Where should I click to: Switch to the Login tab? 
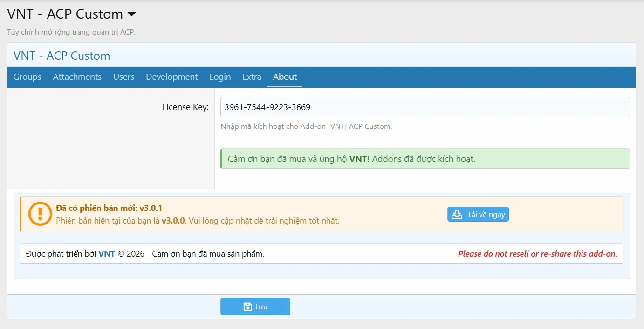220,77
